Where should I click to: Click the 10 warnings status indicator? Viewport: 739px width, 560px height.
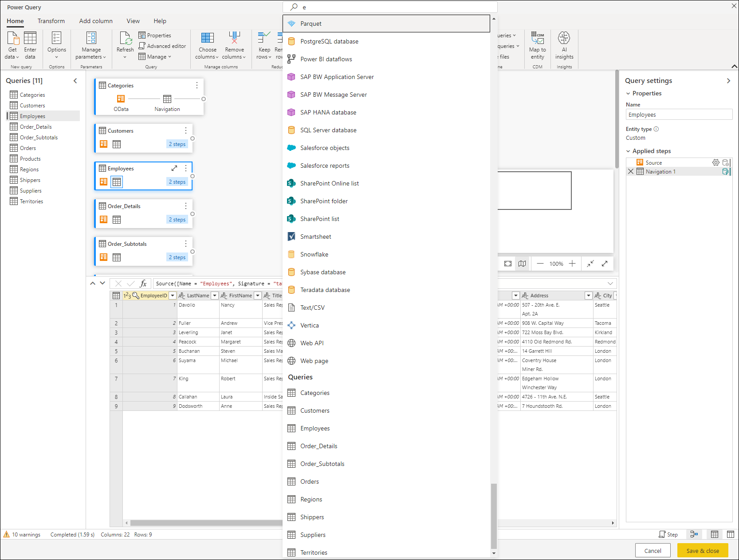tap(22, 535)
